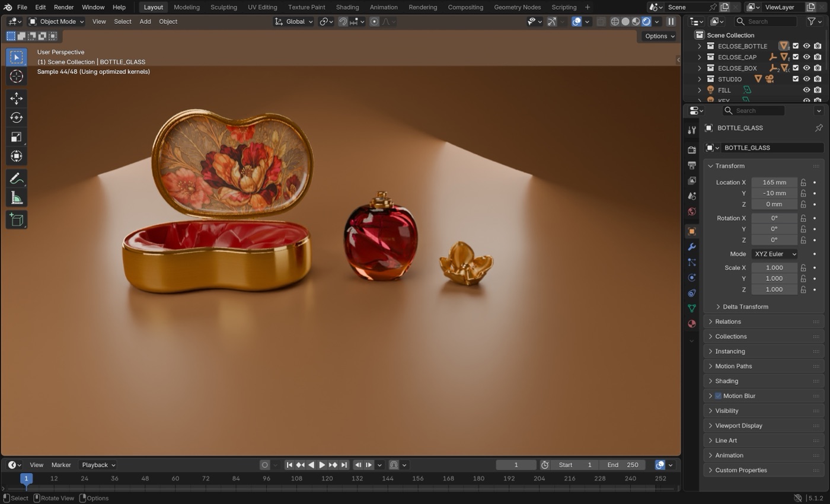The width and height of the screenshot is (830, 504).
Task: Click the Location Y -10 mm field
Action: coord(774,193)
